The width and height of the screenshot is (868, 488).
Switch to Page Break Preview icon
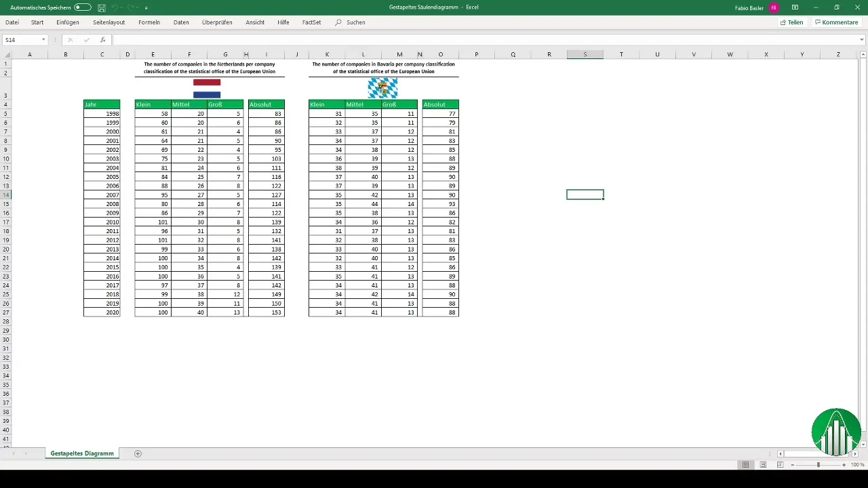click(781, 465)
